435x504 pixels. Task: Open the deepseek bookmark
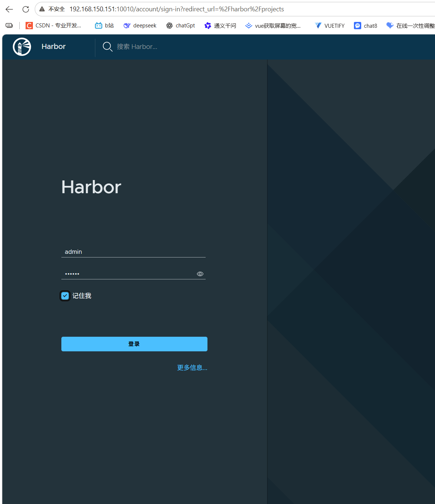(140, 26)
